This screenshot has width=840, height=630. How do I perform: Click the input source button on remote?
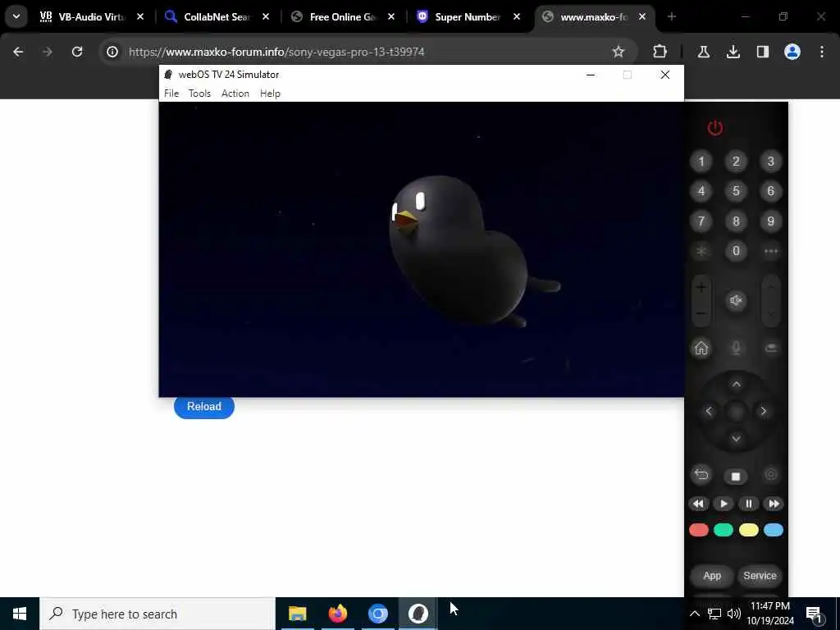(x=771, y=348)
